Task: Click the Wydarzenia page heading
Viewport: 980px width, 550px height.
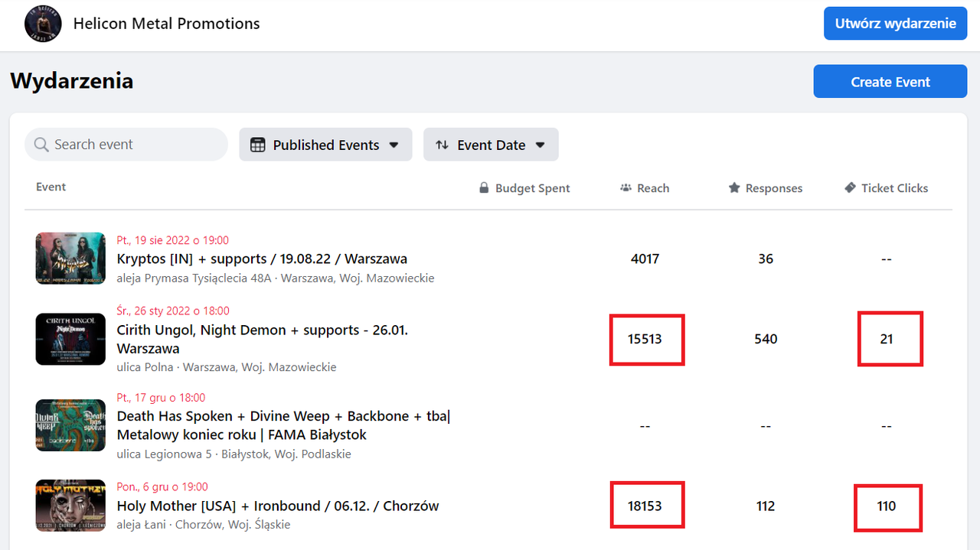Action: click(71, 81)
